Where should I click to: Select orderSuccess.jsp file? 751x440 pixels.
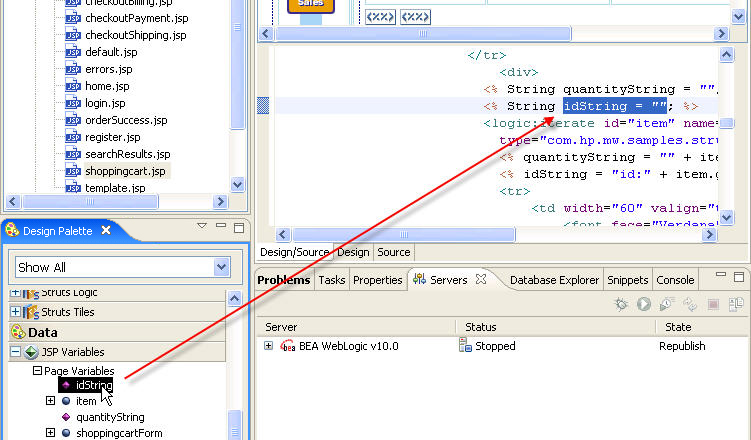(x=126, y=120)
